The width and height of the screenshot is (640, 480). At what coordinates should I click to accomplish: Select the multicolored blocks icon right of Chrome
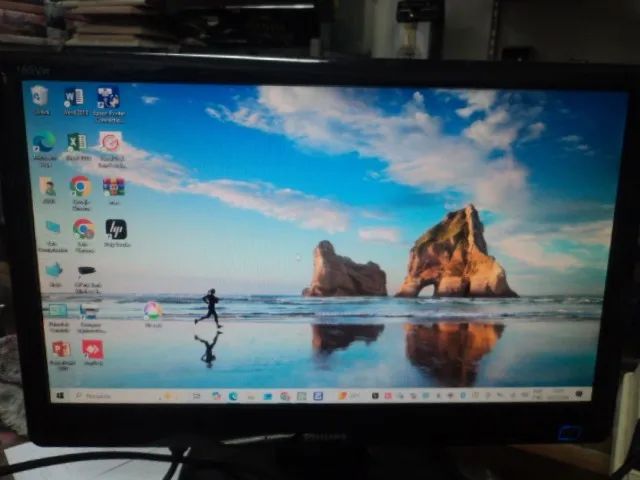click(113, 190)
